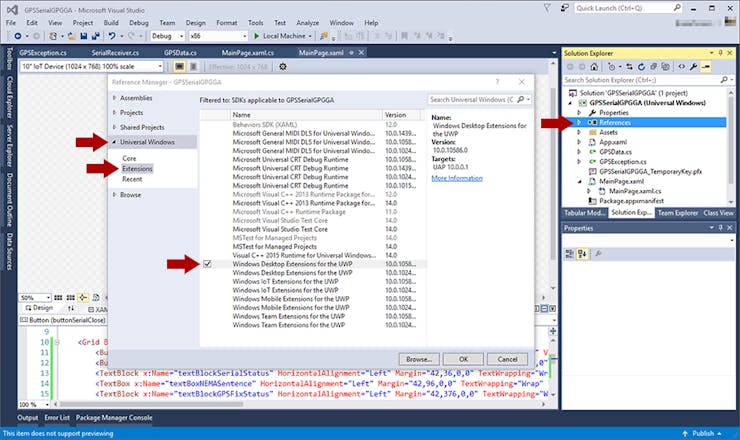Screen dimensions: 740x440
Task: Open the Error List tab
Action: tap(57, 417)
